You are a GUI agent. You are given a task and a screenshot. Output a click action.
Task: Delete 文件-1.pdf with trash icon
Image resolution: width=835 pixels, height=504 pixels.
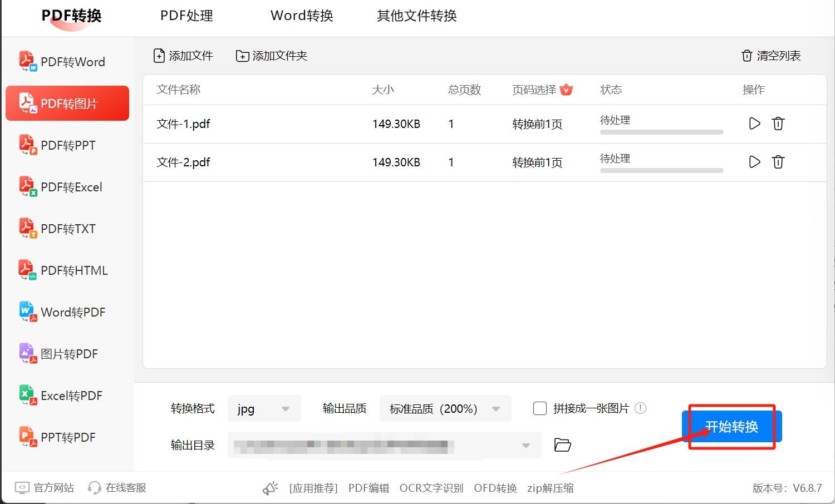click(778, 123)
